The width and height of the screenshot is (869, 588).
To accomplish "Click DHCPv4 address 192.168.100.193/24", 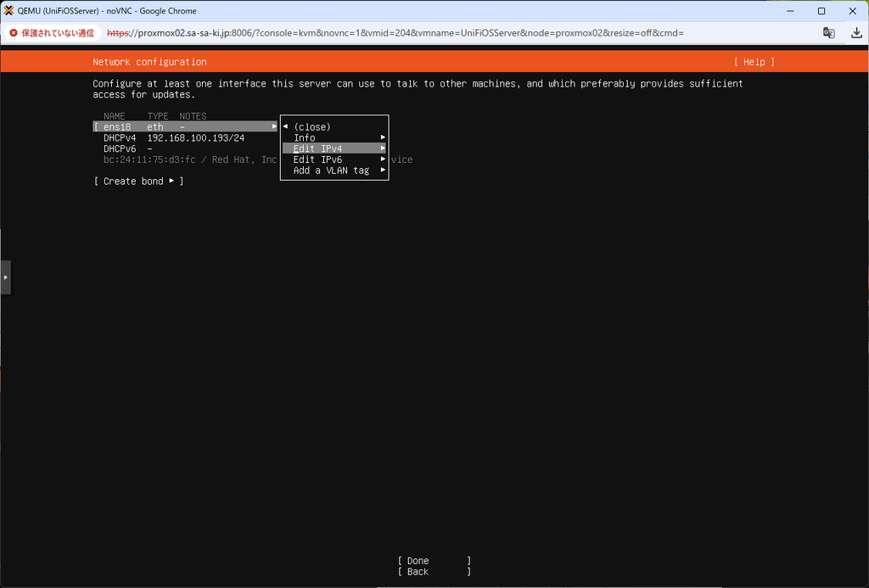I will pos(196,138).
